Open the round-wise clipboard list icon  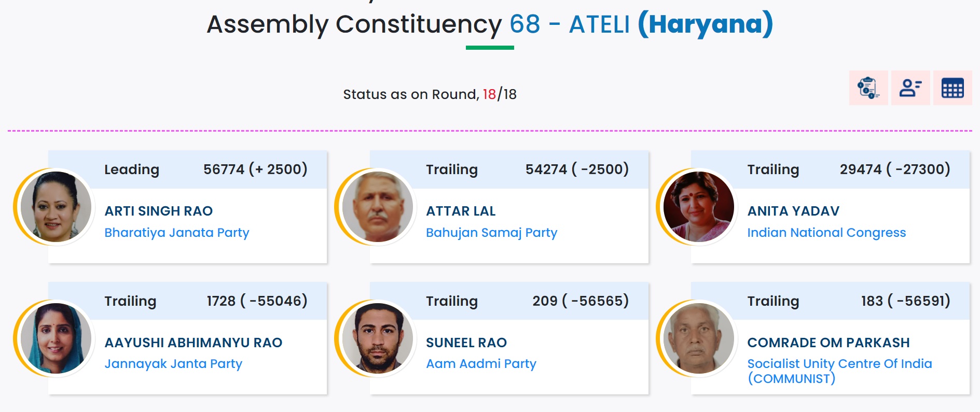coord(868,88)
